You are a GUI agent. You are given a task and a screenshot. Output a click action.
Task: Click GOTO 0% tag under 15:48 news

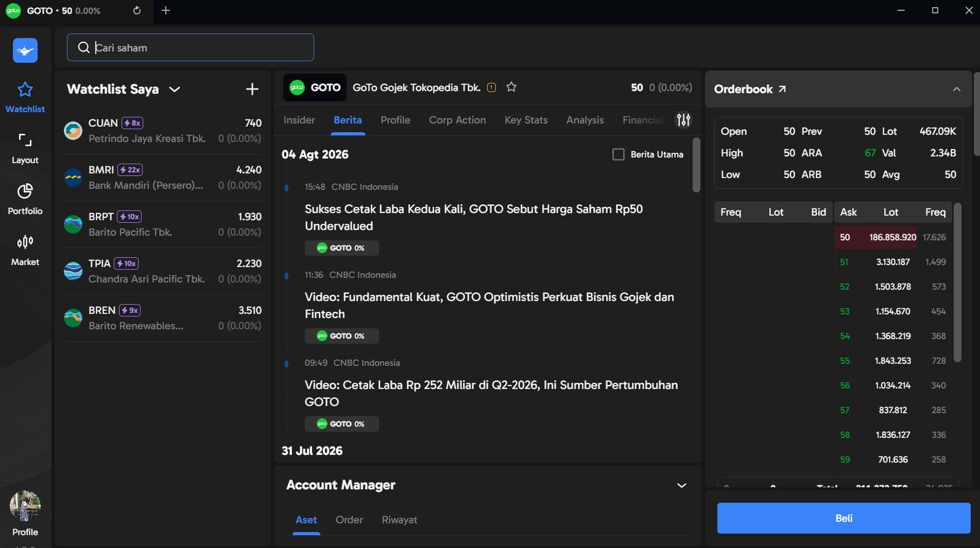point(341,248)
